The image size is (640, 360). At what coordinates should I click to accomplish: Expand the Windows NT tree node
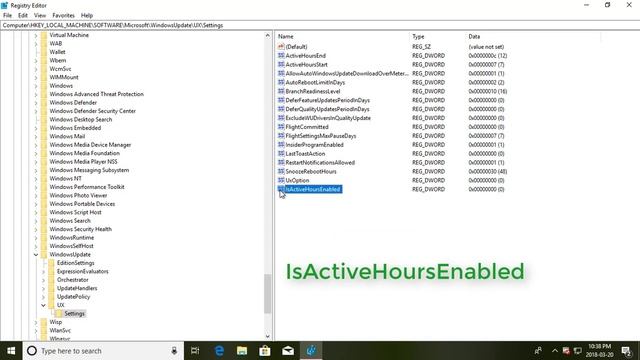click(x=36, y=179)
